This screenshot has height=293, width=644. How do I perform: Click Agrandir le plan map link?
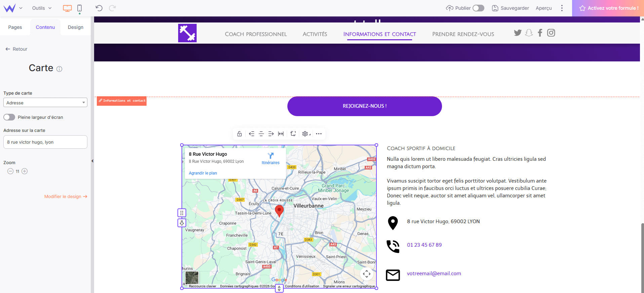point(203,173)
